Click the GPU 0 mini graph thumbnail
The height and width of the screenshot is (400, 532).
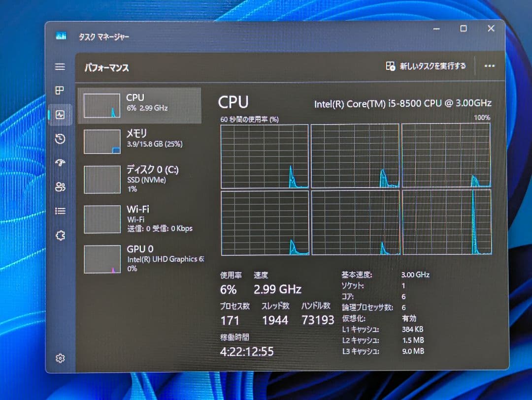[102, 258]
